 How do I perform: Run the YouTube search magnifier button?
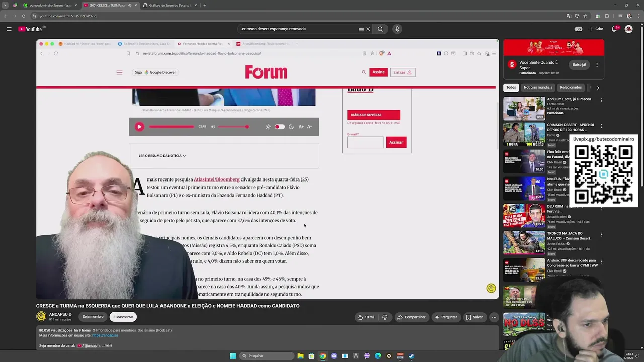pos(380,29)
